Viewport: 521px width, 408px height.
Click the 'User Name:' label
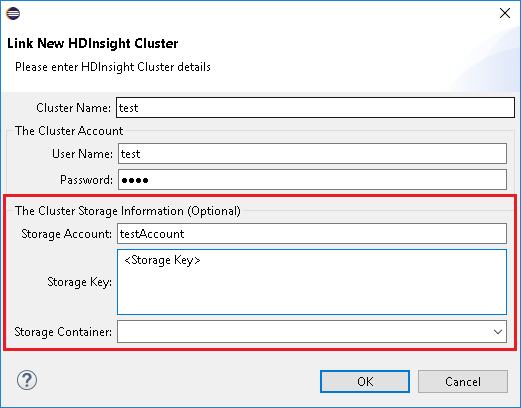click(82, 154)
